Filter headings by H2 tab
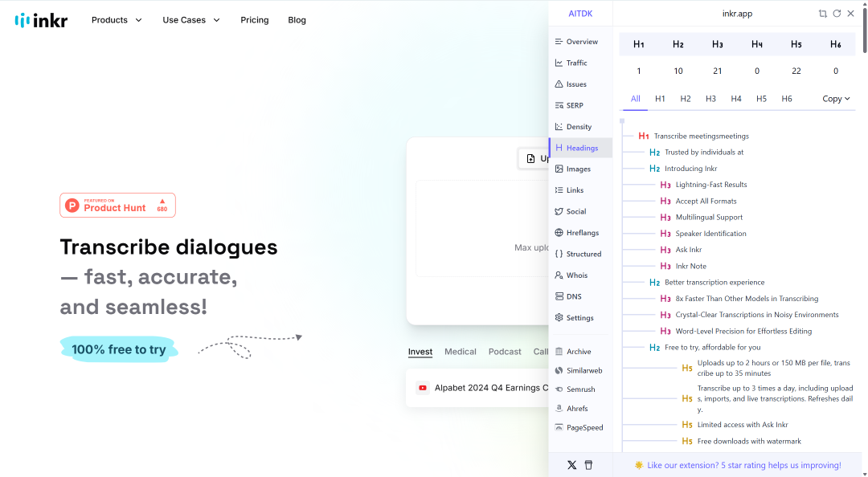The height and width of the screenshot is (477, 868). [x=686, y=99]
